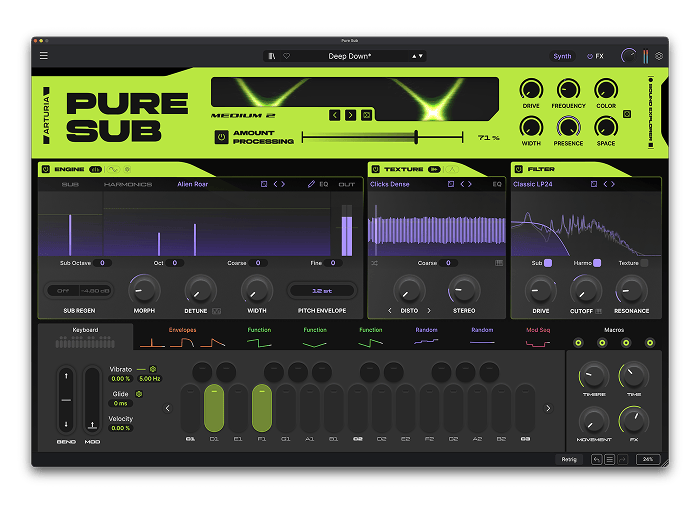Open the history list icon
This screenshot has width=700, height=515.
point(609,459)
